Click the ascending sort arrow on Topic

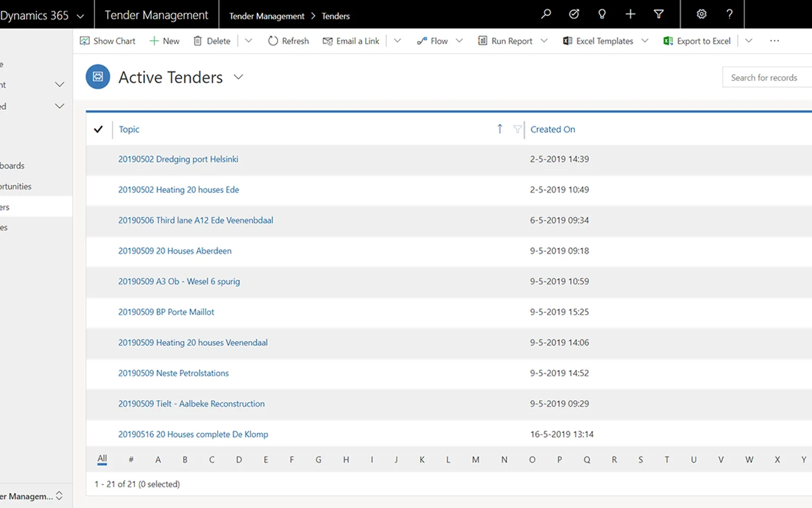tap(499, 129)
